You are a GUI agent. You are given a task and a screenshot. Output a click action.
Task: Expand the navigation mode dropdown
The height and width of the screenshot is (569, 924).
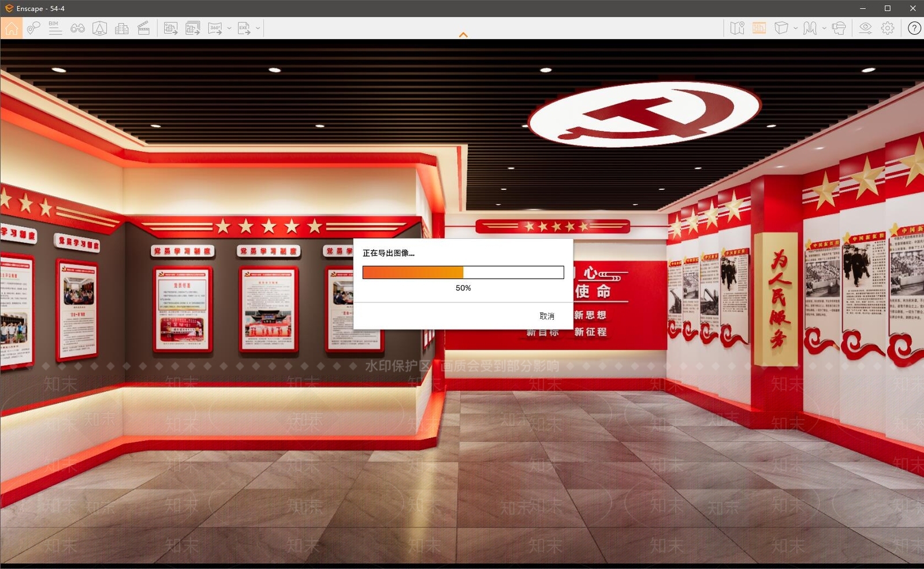click(824, 28)
